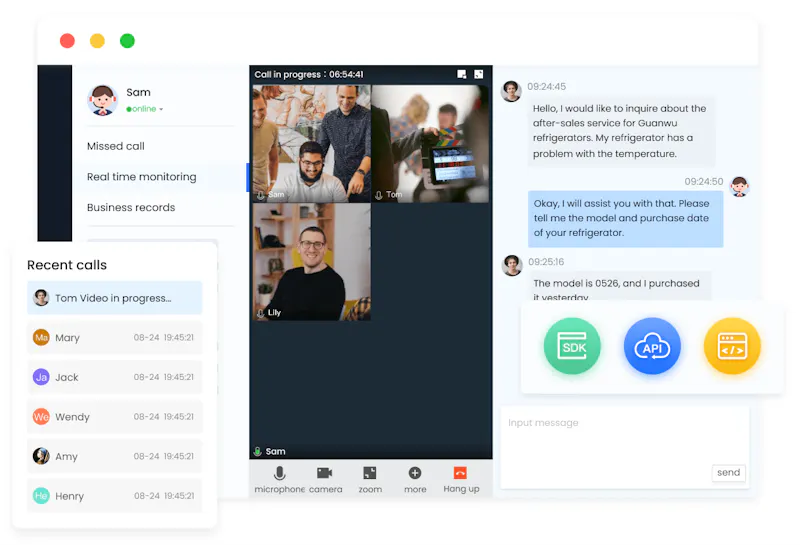Viewport: 800px width, 545px height.
Task: Click the green SDK round icon
Action: click(x=572, y=346)
